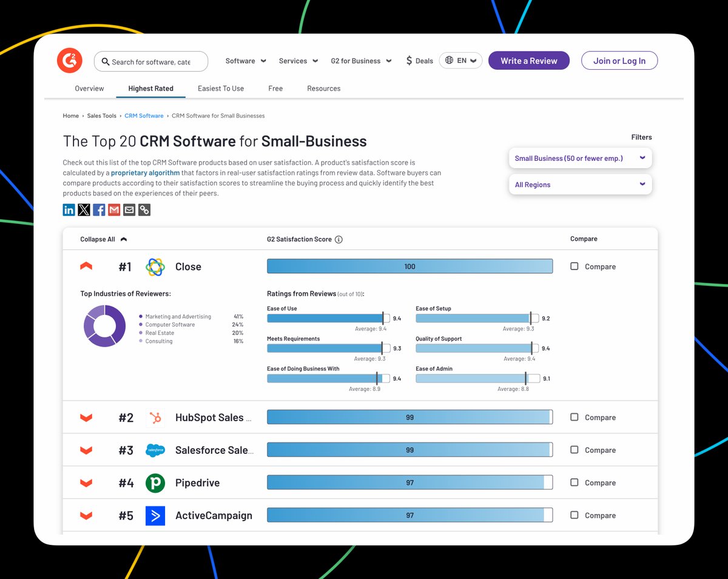Screen dimensions: 728x579
Task: Collapse the Close row chevron
Action: coord(86,266)
